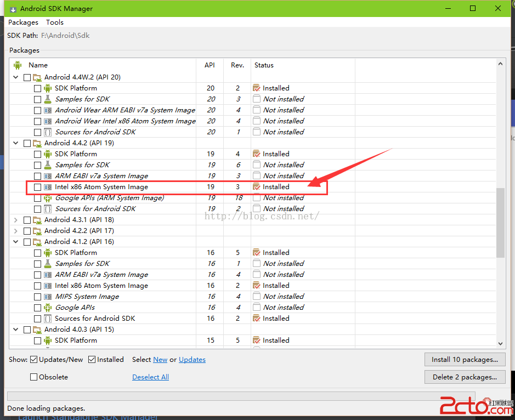Tick the API 15 SDK Platform checkbox
Viewport: 515px width, 420px height.
point(37,340)
